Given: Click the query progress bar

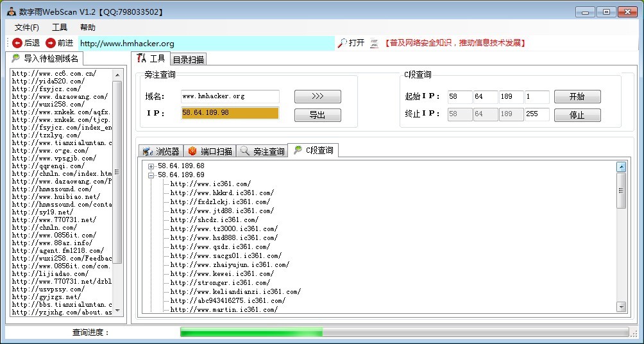Looking at the screenshot, I should 404,332.
